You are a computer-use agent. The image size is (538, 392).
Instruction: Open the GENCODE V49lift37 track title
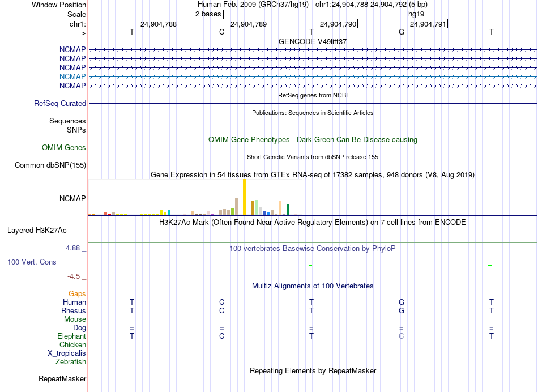click(313, 41)
